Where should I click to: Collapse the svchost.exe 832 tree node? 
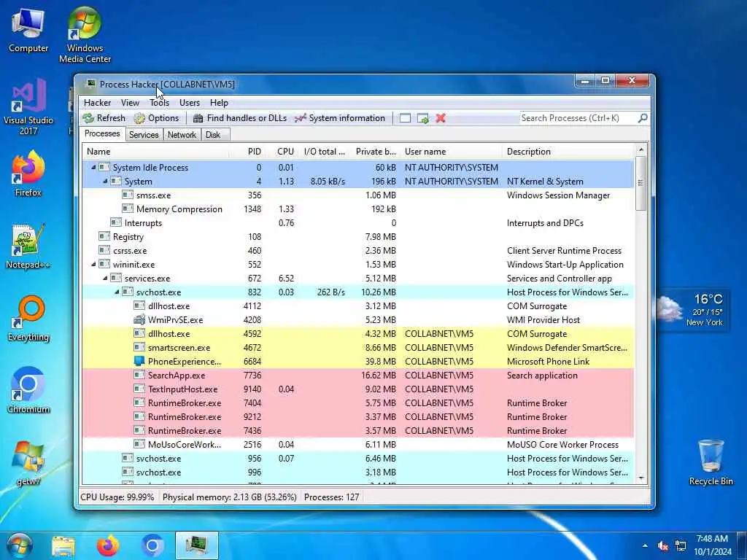(x=117, y=292)
